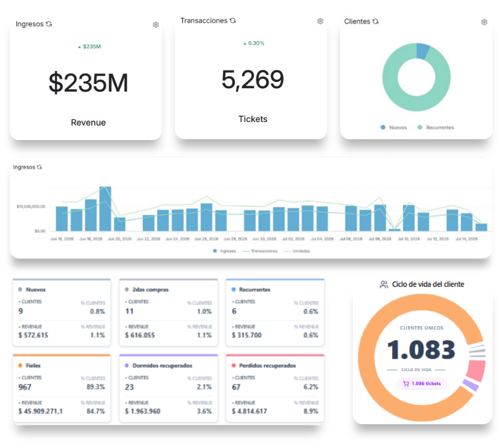Click the 5,269 tickets figure
Screen dimensions: 503x448
253,79
